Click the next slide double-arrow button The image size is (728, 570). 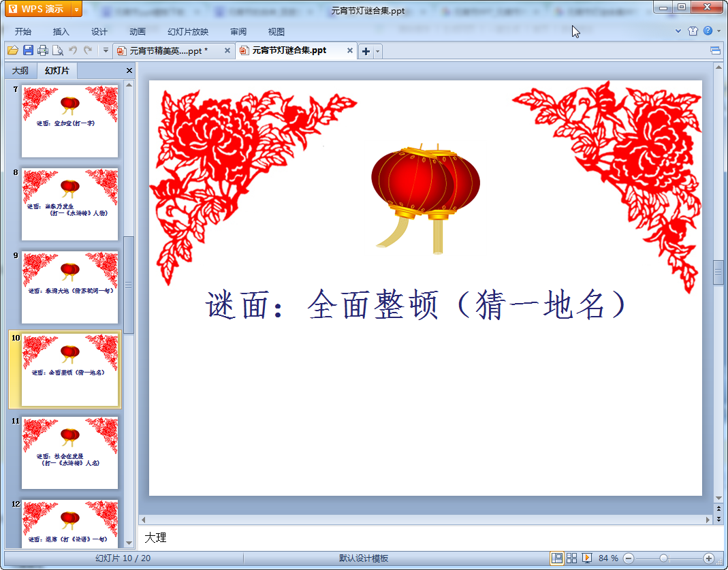click(718, 519)
